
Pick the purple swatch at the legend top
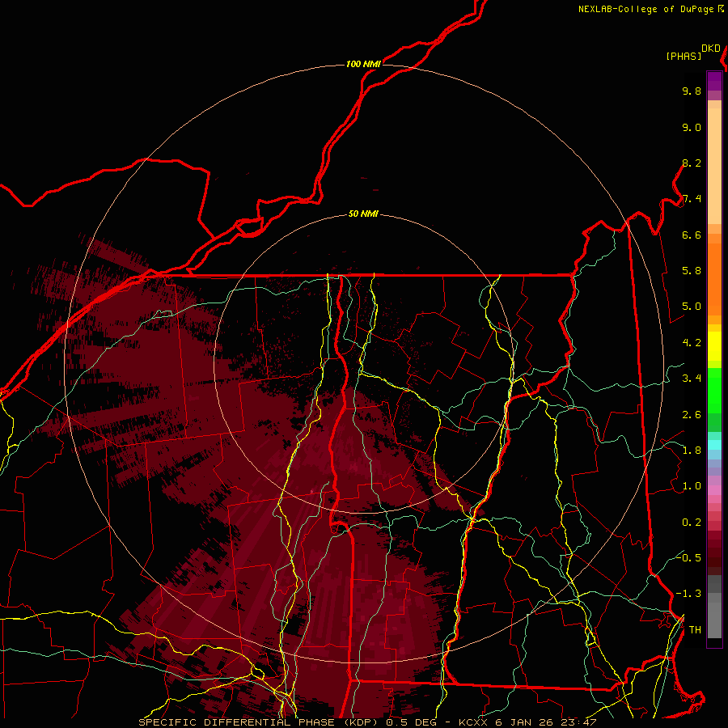pos(714,81)
